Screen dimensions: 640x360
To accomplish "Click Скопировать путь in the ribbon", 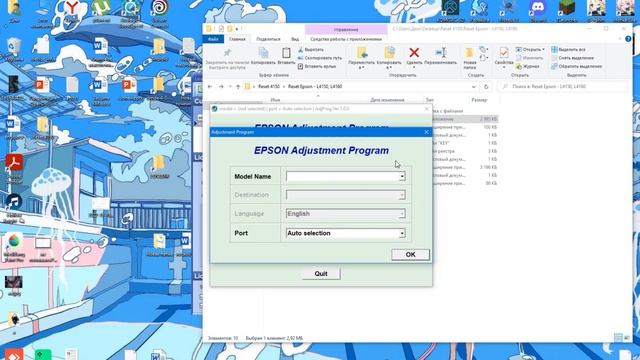I will click(x=320, y=58).
